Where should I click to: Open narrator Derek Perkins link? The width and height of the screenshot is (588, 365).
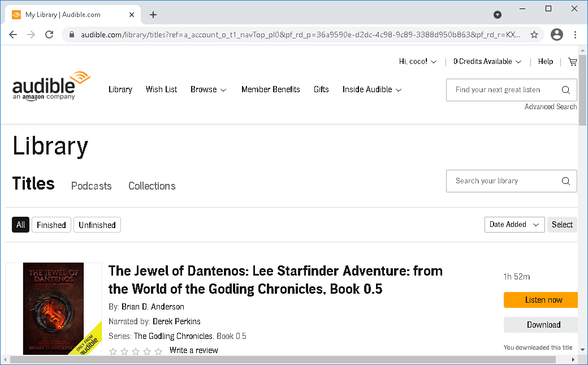[x=176, y=321]
